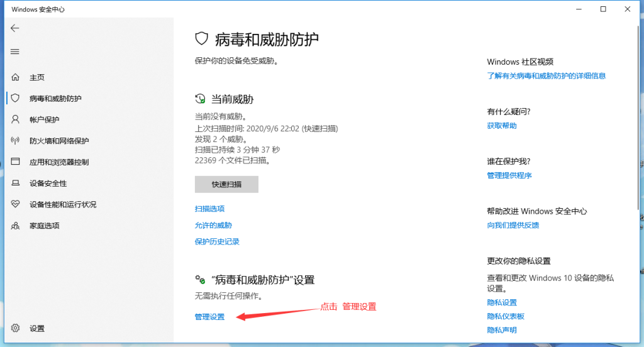Minimize the Windows 安全中心 window
This screenshot has width=644, height=347.
(x=579, y=9)
